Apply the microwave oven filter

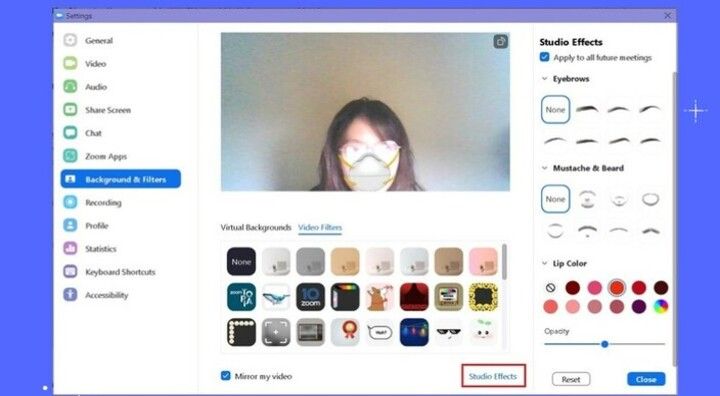click(x=310, y=332)
